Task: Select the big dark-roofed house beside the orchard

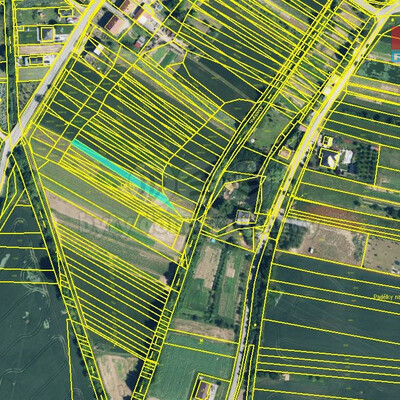Action: click(330, 159)
